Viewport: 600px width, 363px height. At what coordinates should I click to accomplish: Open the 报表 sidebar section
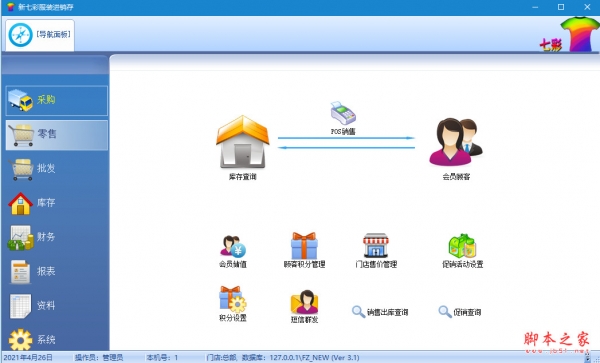[57, 272]
